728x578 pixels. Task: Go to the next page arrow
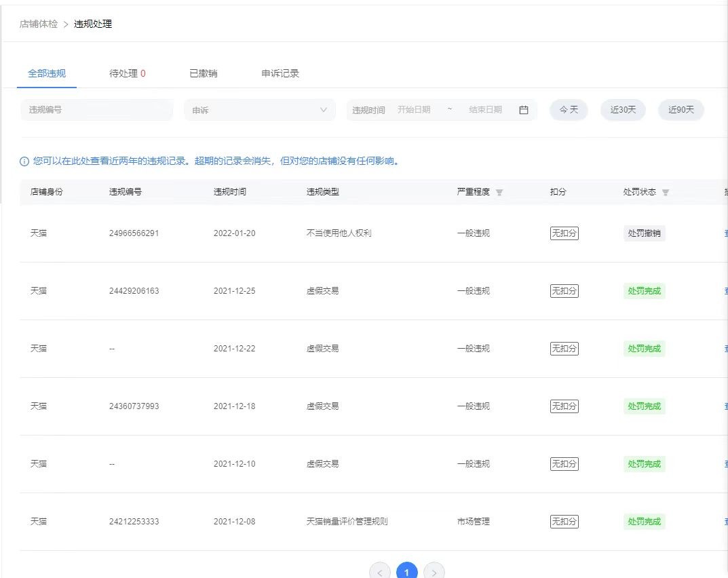[x=434, y=573]
